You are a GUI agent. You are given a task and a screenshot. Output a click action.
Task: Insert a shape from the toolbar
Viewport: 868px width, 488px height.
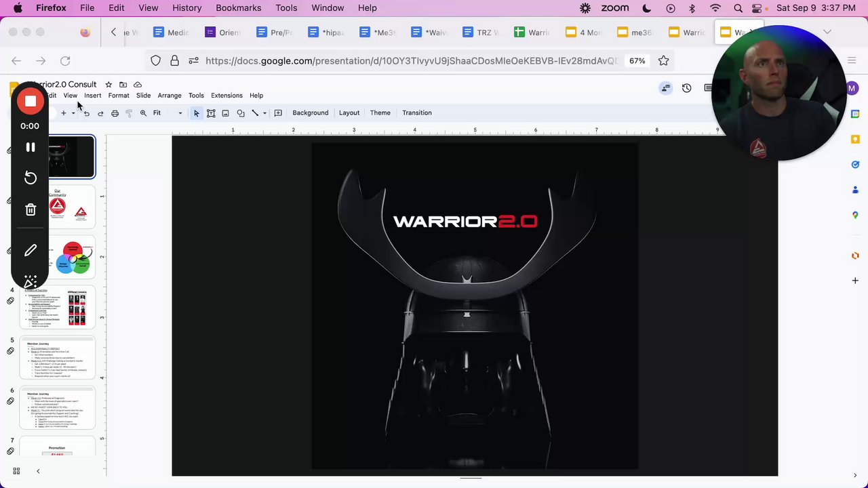240,113
